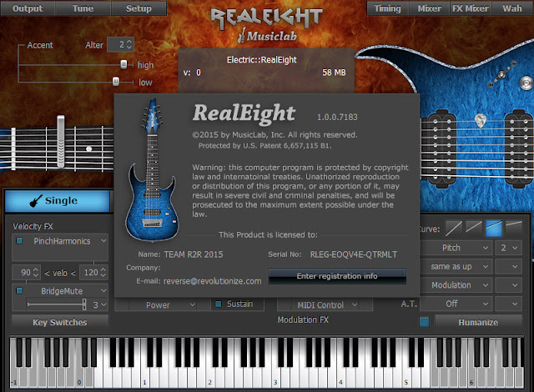Screen dimensions: 534x392
Task: Click the guitar pick on the strings
Action: (x=481, y=121)
